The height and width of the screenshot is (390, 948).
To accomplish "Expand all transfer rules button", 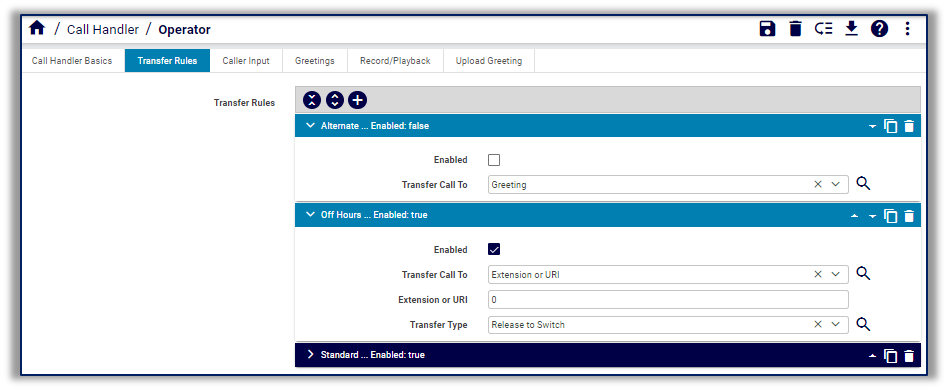I will coord(334,100).
